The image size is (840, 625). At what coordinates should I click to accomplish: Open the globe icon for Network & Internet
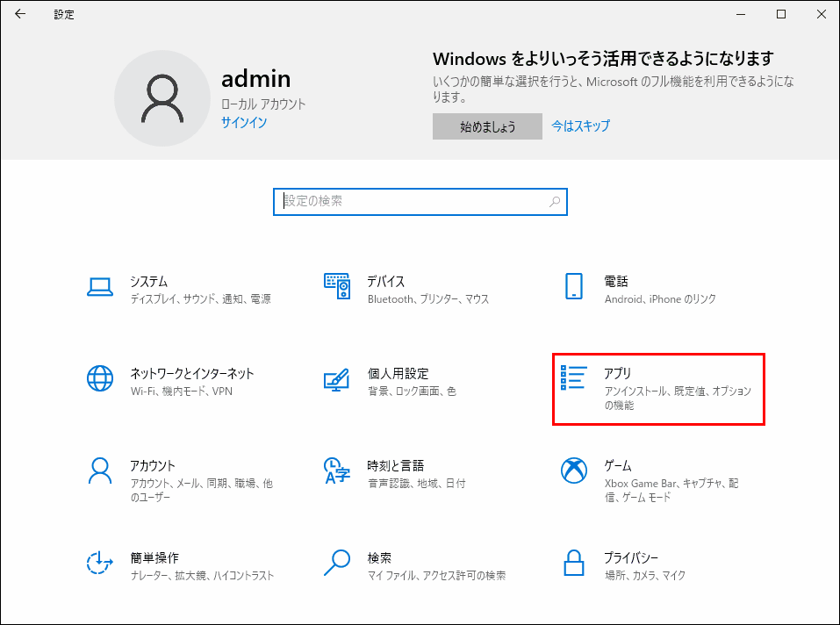pos(100,378)
